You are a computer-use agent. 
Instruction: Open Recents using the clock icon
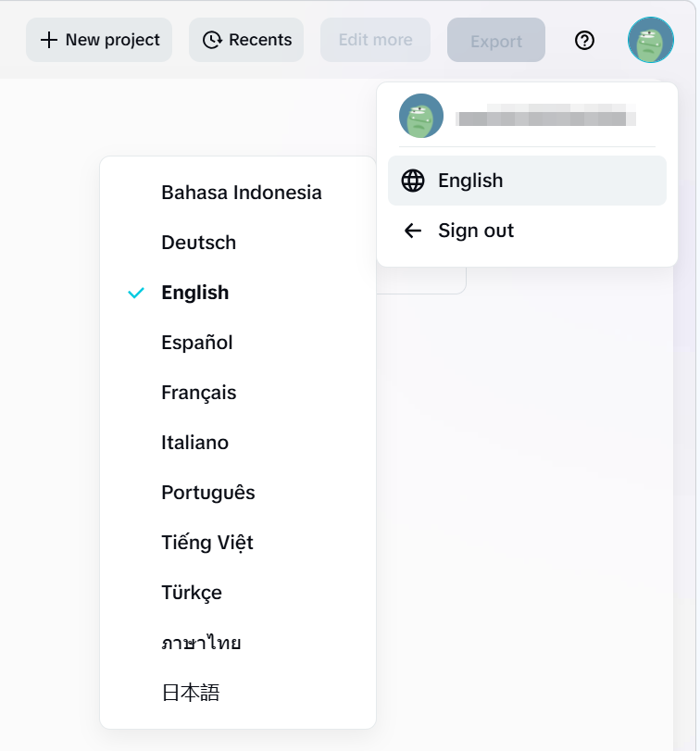pos(212,40)
